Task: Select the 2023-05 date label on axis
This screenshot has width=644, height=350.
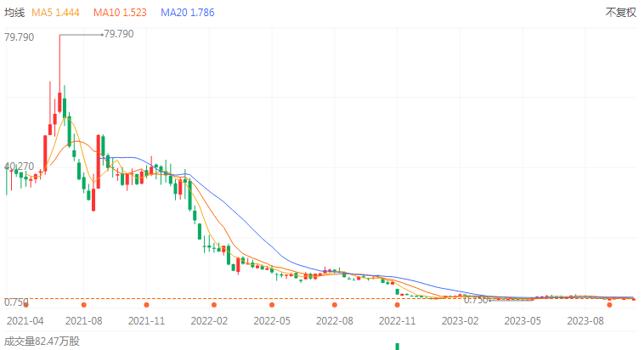Action: coord(523,321)
